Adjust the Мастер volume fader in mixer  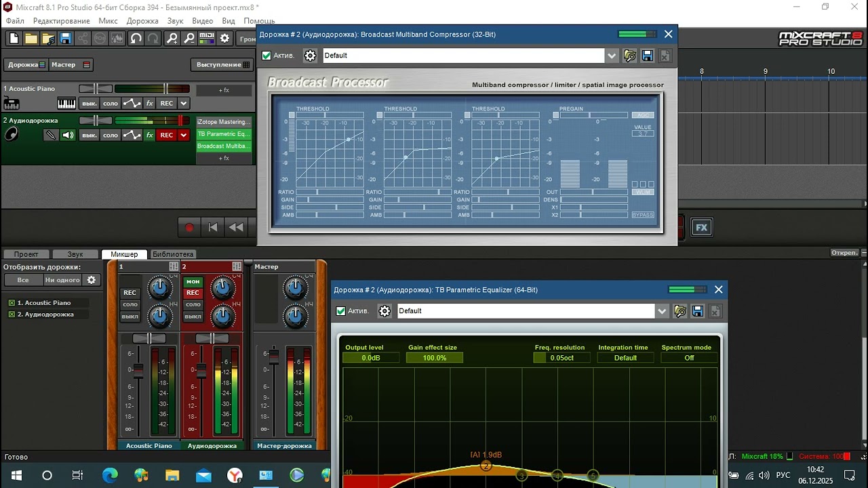pyautogui.click(x=274, y=356)
